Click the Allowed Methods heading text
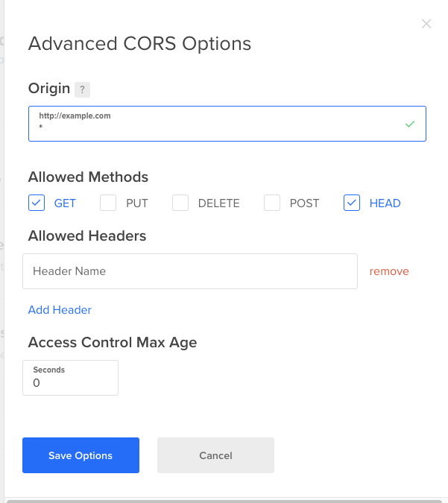 tap(88, 177)
